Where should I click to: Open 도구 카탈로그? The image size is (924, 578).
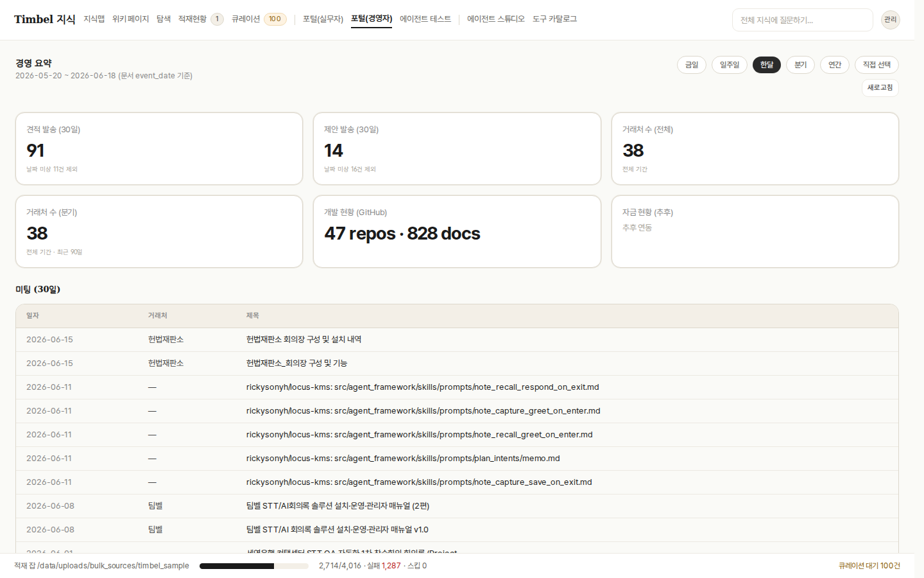point(554,19)
